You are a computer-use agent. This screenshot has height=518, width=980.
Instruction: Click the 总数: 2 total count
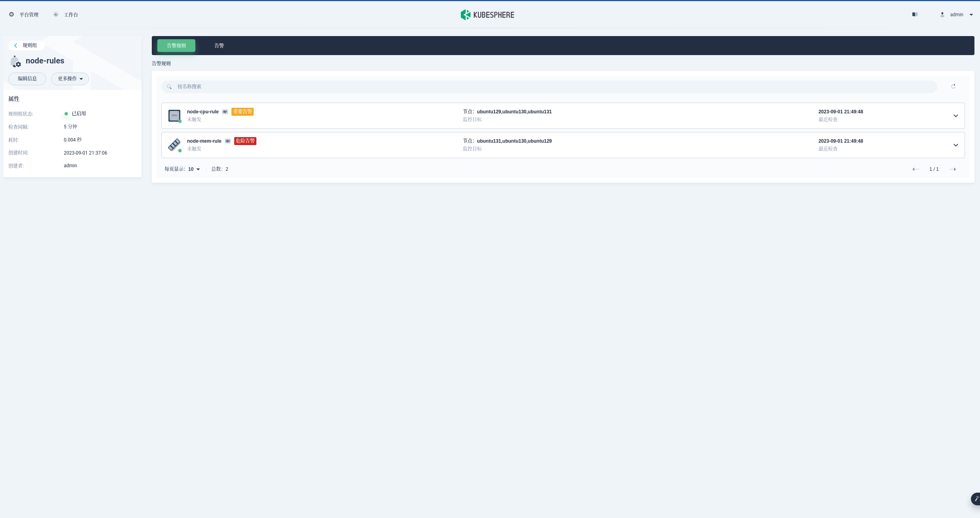click(x=220, y=169)
